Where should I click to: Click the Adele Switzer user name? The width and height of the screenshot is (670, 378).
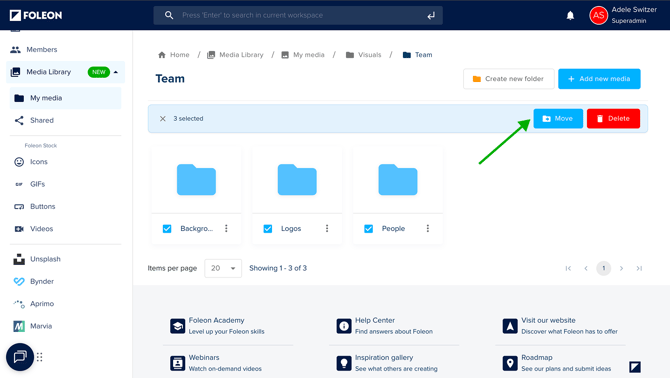(634, 9)
